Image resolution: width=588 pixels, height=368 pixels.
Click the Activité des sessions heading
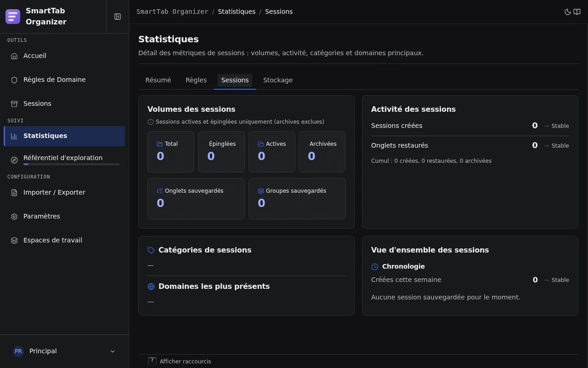[x=413, y=109]
